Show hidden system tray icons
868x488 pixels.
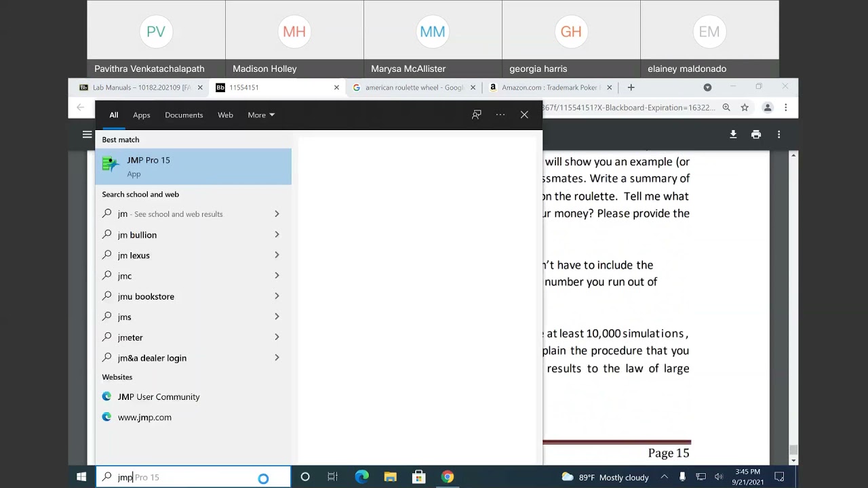(x=665, y=477)
